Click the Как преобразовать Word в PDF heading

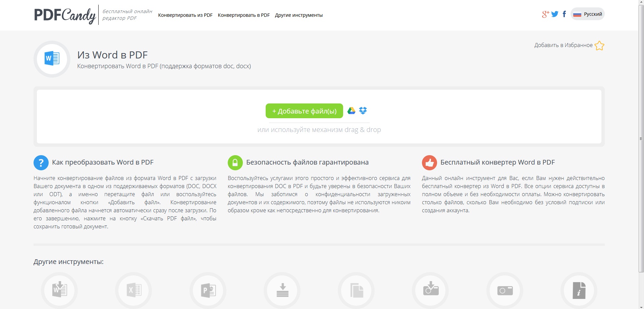103,163
